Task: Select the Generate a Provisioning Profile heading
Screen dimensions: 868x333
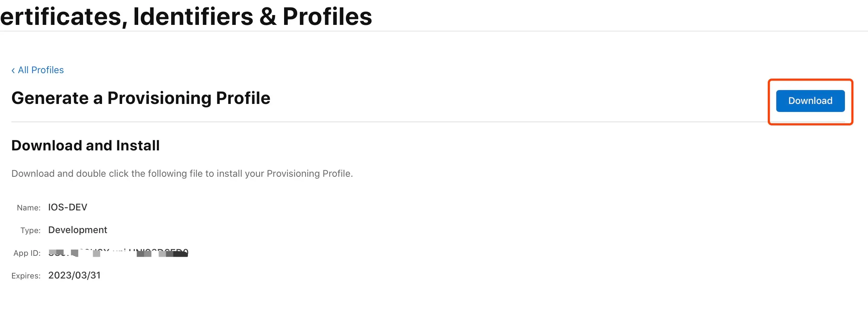Action: click(141, 98)
